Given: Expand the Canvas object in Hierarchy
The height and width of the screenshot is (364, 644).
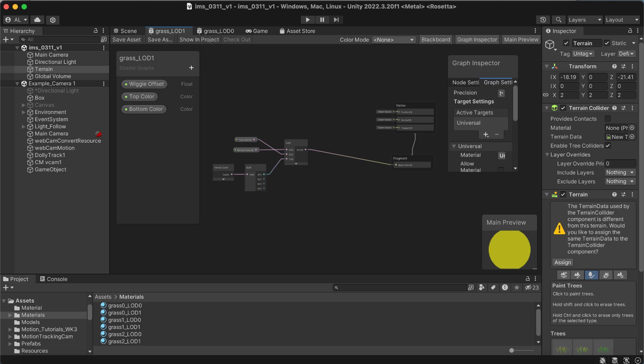Looking at the screenshot, I should [24, 105].
